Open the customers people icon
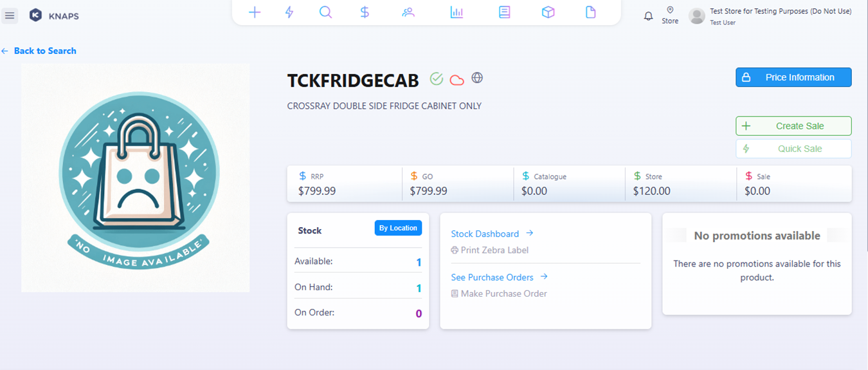The height and width of the screenshot is (370, 868). pyautogui.click(x=408, y=12)
